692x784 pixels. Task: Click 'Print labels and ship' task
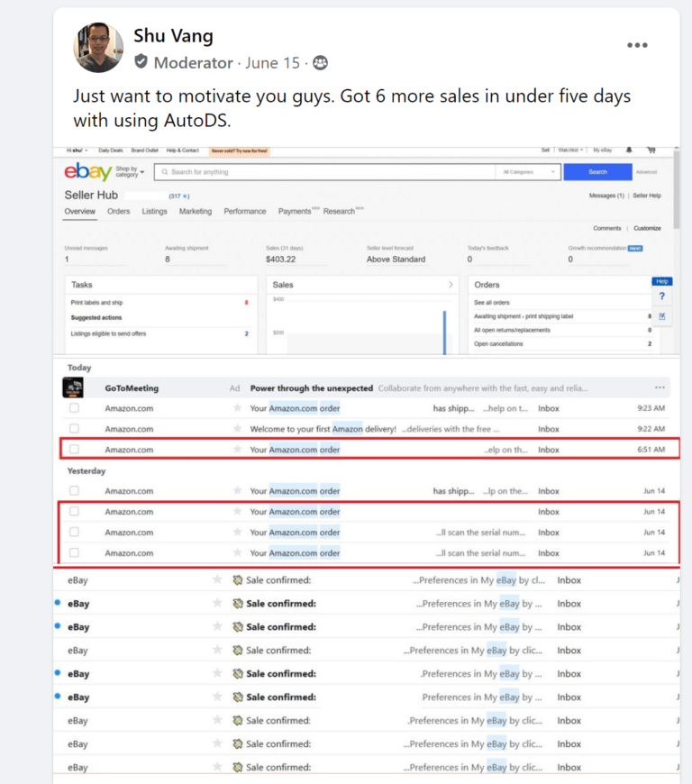(96, 303)
